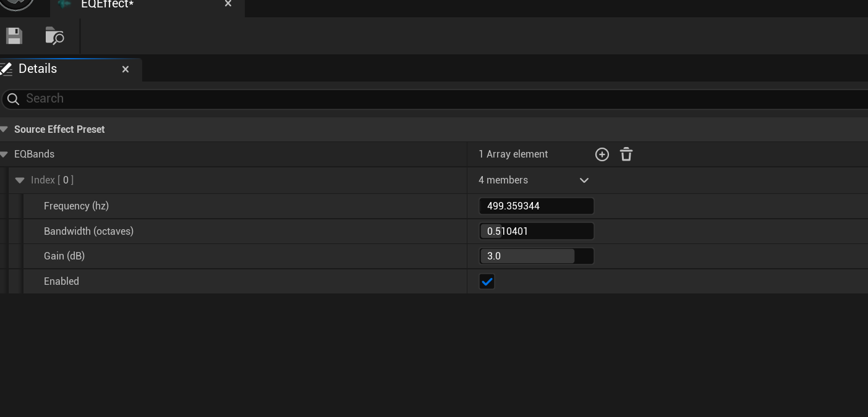
Task: Select the Details tab
Action: click(38, 69)
